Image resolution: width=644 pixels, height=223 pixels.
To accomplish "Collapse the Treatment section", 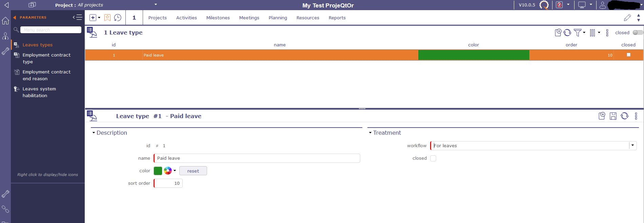I will coord(370,133).
